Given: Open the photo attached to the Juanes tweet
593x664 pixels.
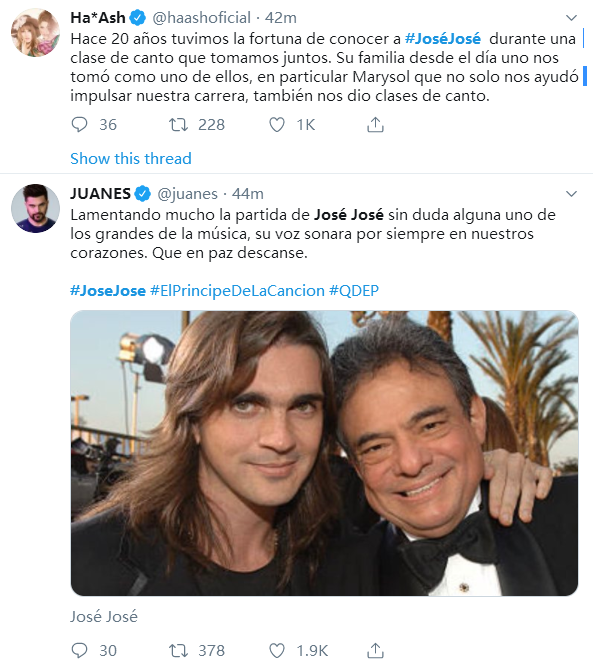Looking at the screenshot, I should [x=324, y=453].
